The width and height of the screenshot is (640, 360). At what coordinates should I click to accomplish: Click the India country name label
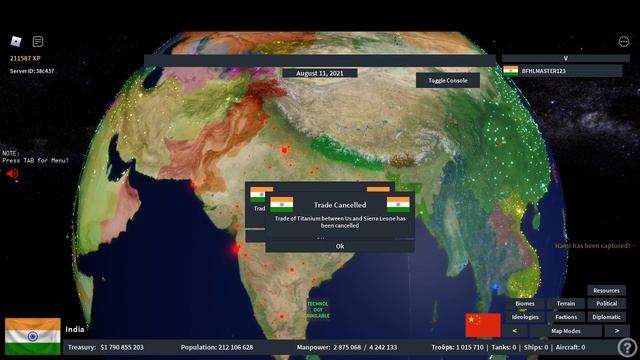coord(75,329)
